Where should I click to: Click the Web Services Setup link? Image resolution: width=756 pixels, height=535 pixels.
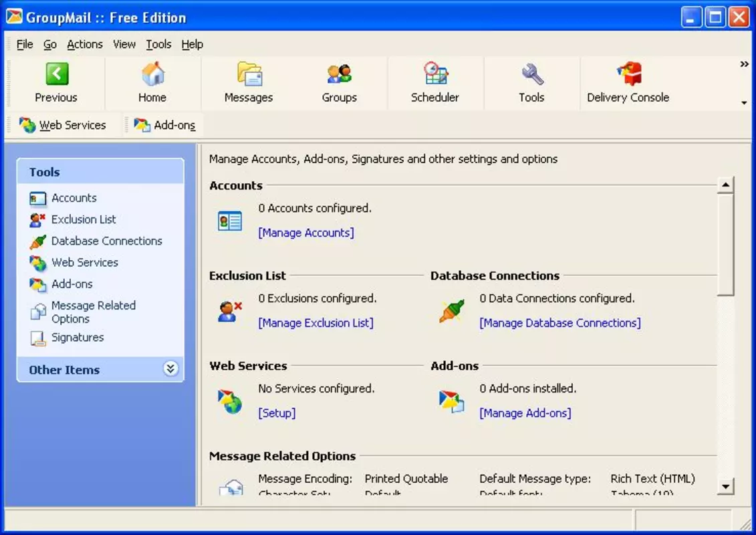click(x=277, y=413)
